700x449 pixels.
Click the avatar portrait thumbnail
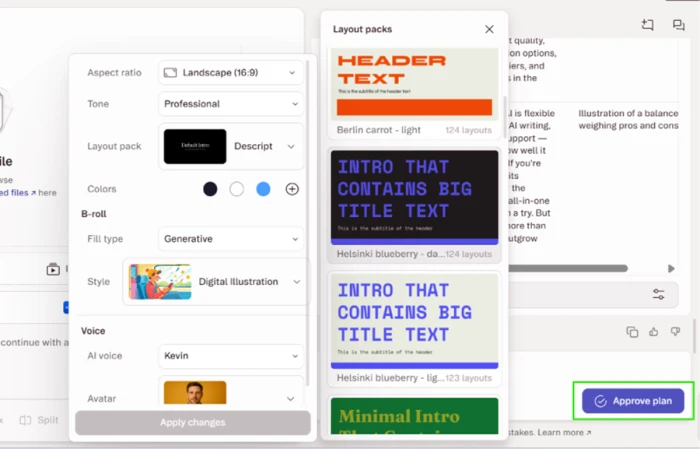[x=195, y=392]
